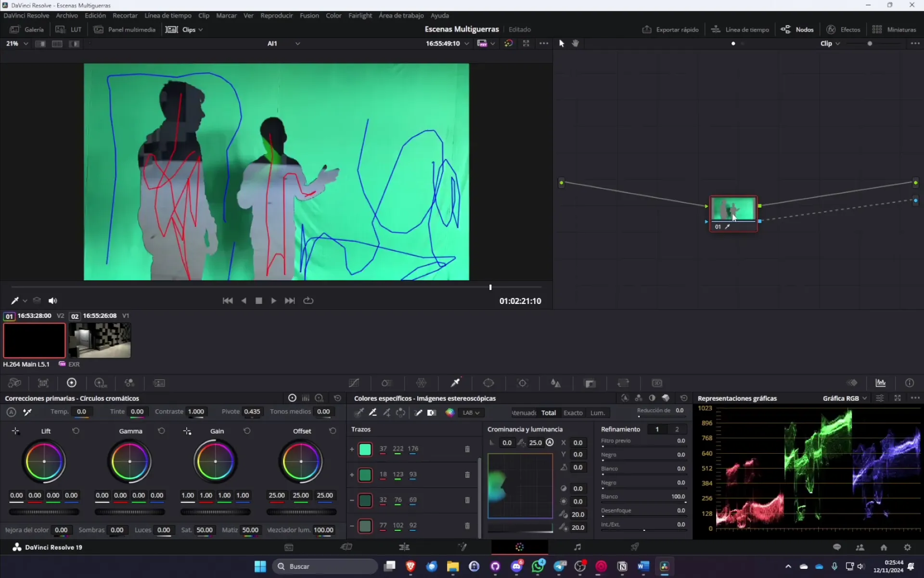Select the Total qualifier tab
This screenshot has width=924, height=578.
coord(548,413)
